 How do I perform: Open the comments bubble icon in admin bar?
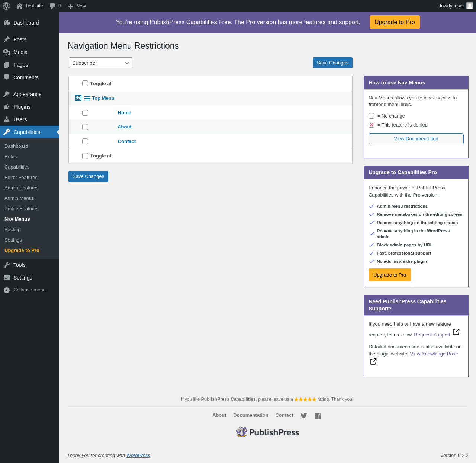(x=52, y=6)
